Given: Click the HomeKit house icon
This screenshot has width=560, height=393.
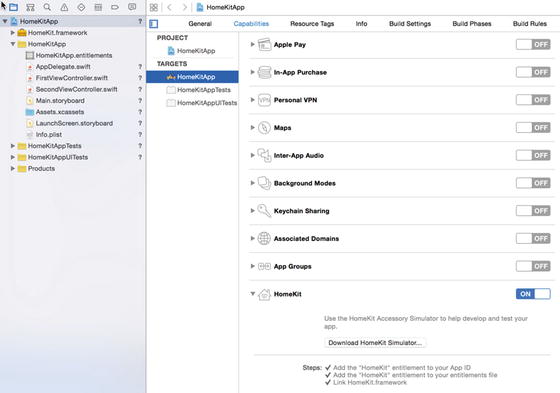Looking at the screenshot, I should coord(264,294).
